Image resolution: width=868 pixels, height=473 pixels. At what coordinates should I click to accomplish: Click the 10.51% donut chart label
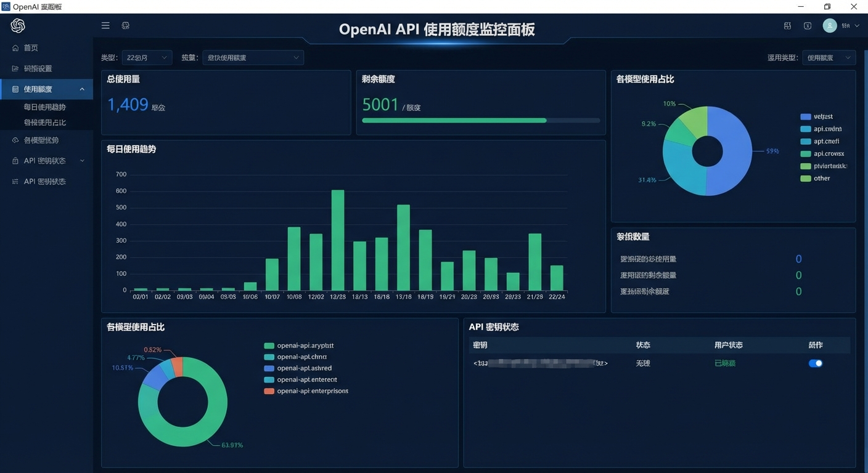(x=122, y=368)
